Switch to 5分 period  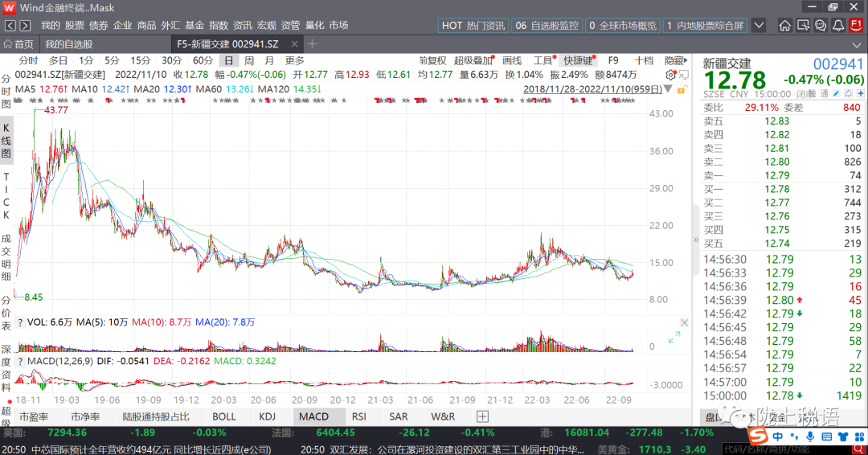112,61
